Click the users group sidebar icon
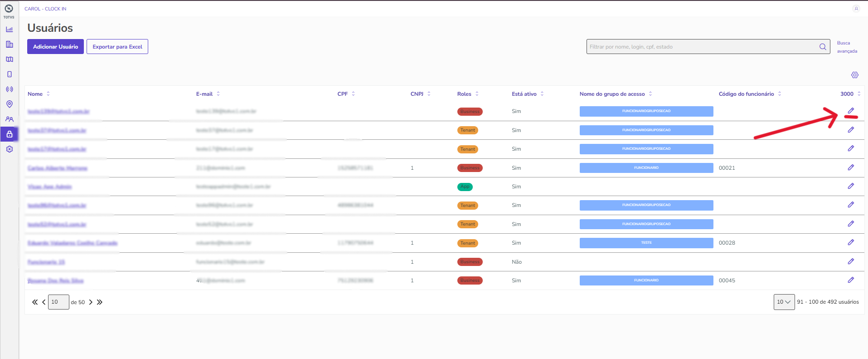868x359 pixels. tap(9, 119)
